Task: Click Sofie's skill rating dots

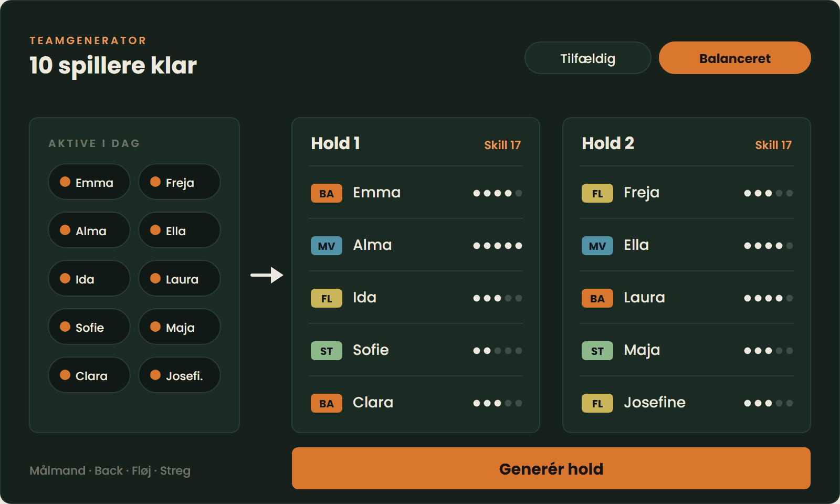Action: [x=498, y=351]
